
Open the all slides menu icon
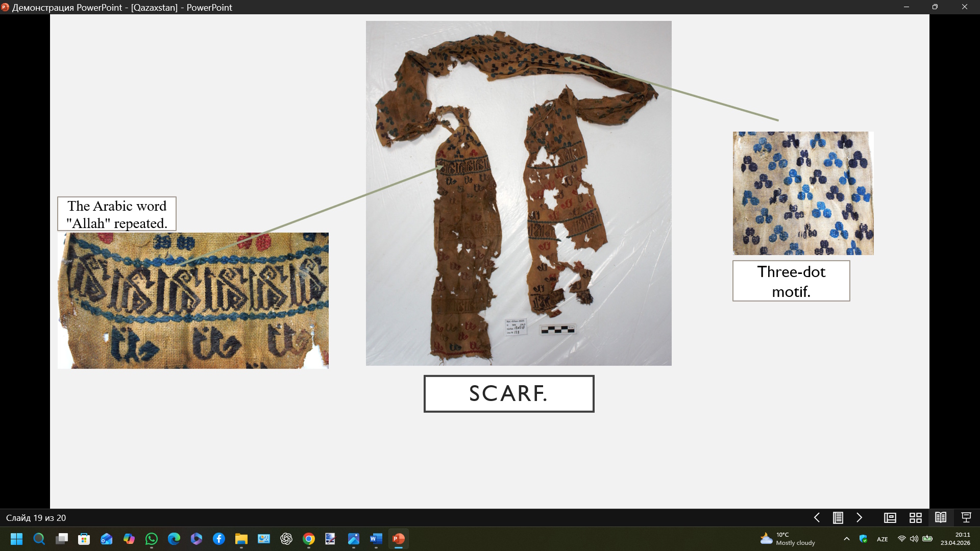[838, 518]
